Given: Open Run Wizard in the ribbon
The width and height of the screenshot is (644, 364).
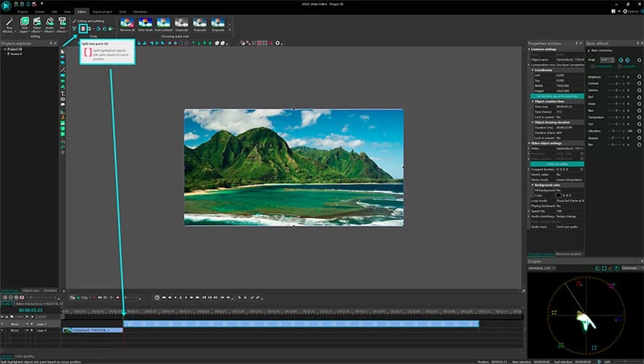Looking at the screenshot, I should (9, 25).
